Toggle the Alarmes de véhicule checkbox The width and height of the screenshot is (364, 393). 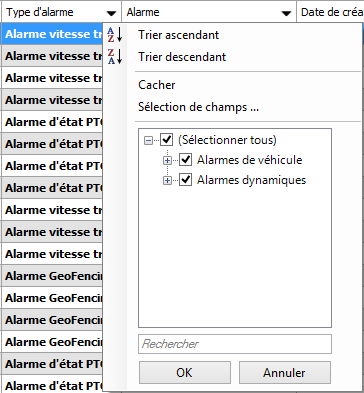(x=186, y=160)
